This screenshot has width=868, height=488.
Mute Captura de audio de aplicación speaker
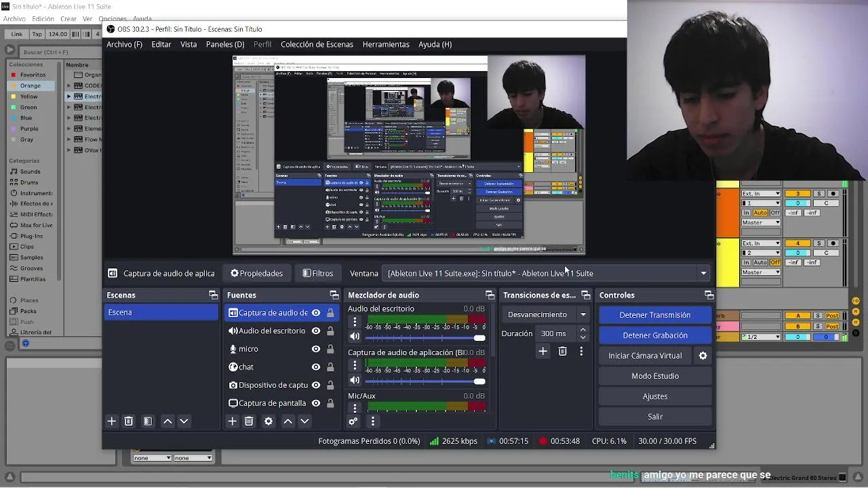point(355,380)
